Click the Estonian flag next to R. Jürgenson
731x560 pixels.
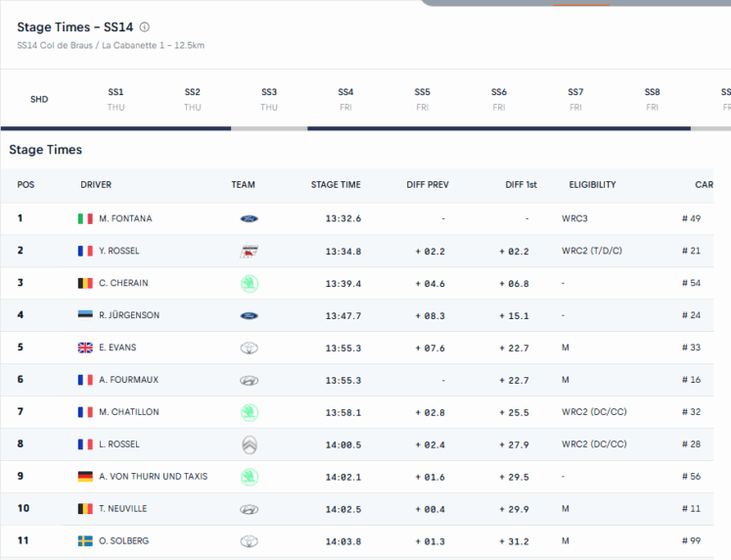pos(85,316)
